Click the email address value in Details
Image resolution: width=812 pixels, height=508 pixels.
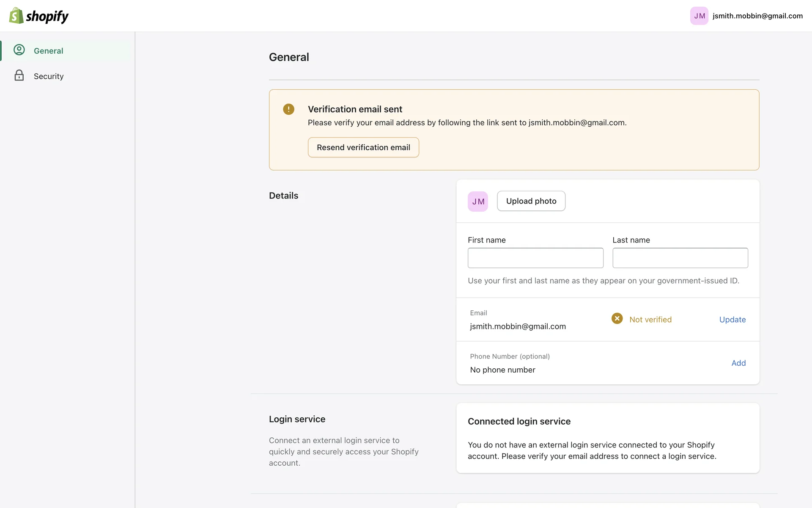517,326
